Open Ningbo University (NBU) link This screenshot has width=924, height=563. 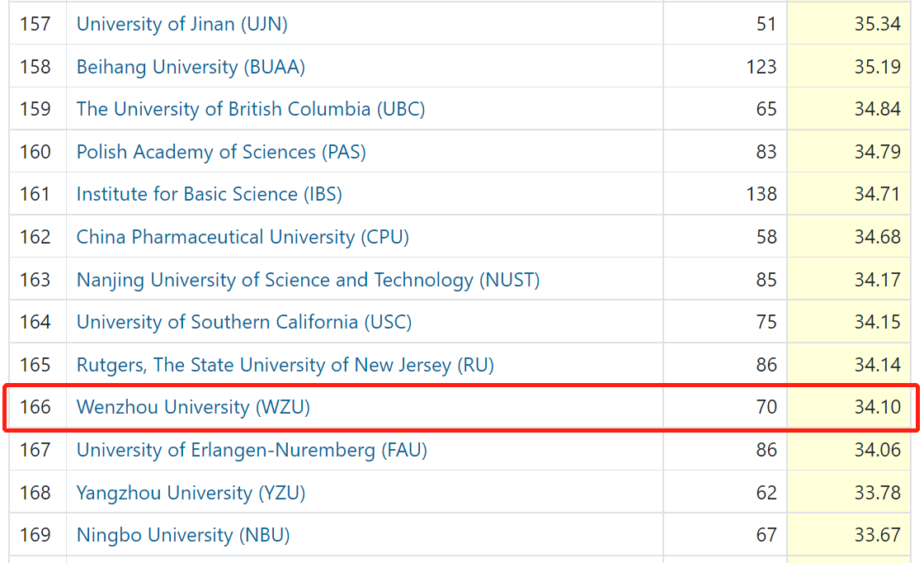183,535
